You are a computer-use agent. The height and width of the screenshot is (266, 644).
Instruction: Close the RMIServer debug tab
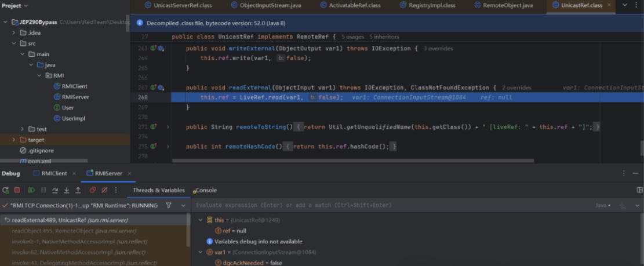pyautogui.click(x=129, y=174)
